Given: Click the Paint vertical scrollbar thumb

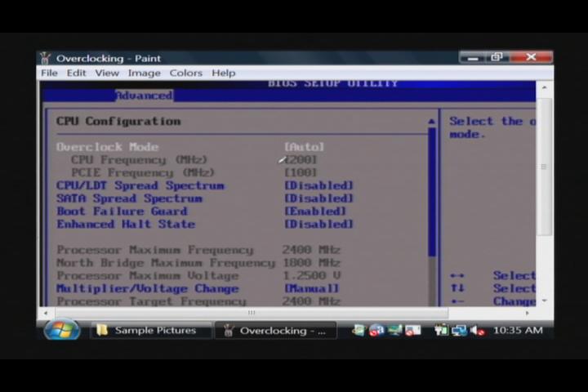Looking at the screenshot, I should [x=545, y=167].
